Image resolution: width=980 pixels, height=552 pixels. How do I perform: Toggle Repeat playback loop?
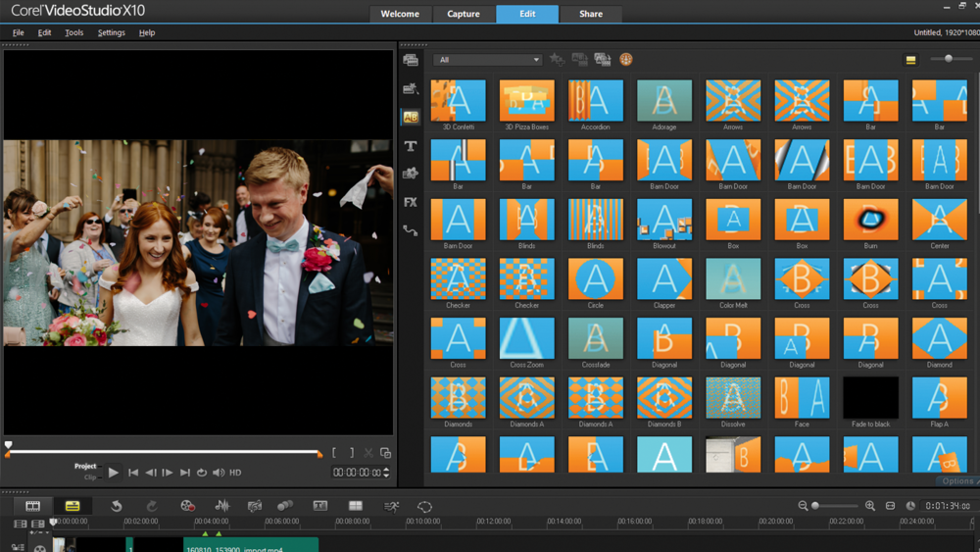pyautogui.click(x=201, y=473)
